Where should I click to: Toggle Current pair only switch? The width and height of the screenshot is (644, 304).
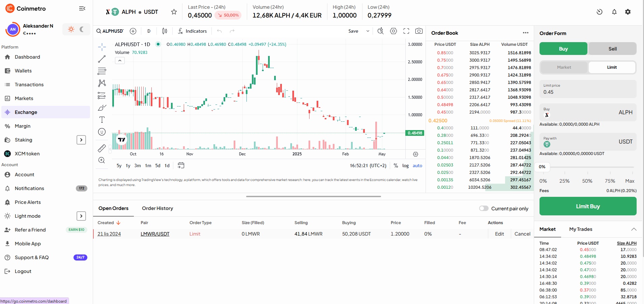point(484,208)
